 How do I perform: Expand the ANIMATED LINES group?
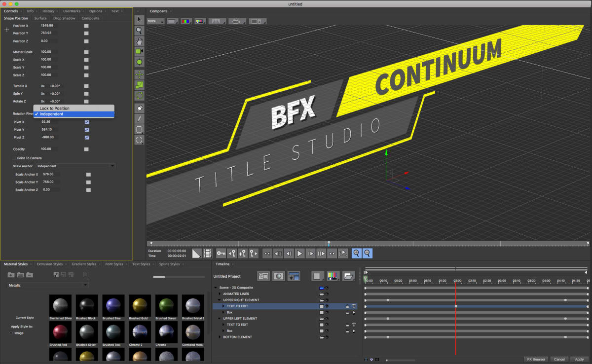click(x=220, y=294)
